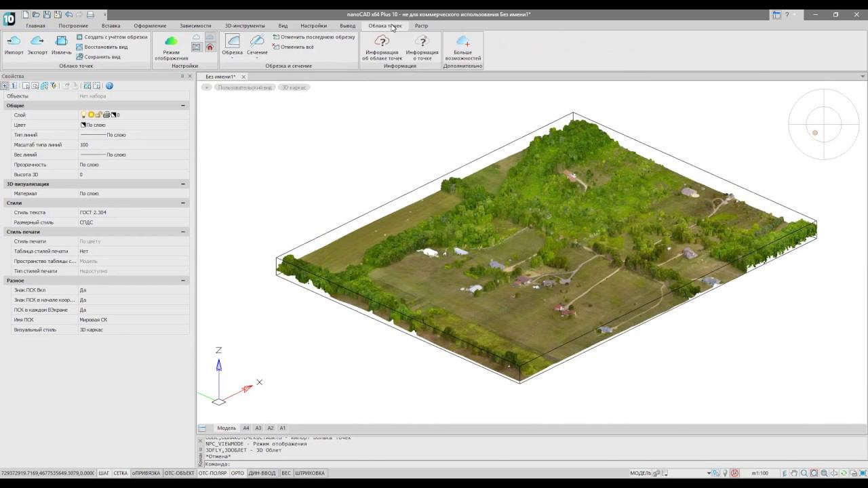Open the m1:100 scale selector

(759, 473)
